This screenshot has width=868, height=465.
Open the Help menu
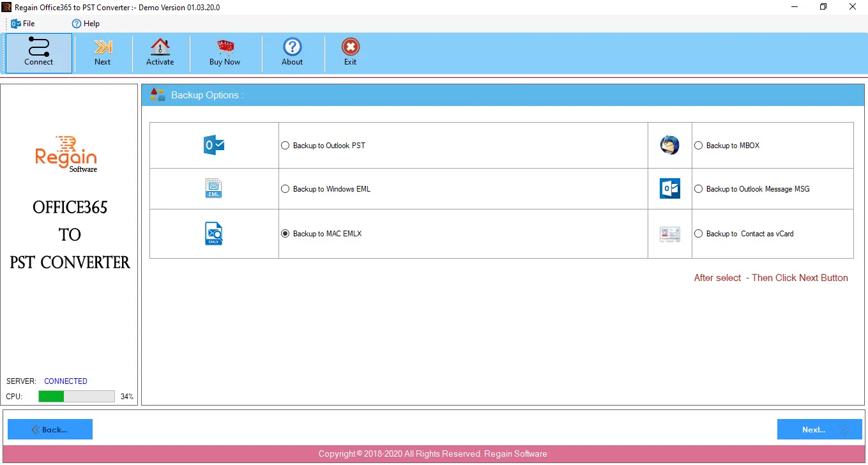(86, 24)
